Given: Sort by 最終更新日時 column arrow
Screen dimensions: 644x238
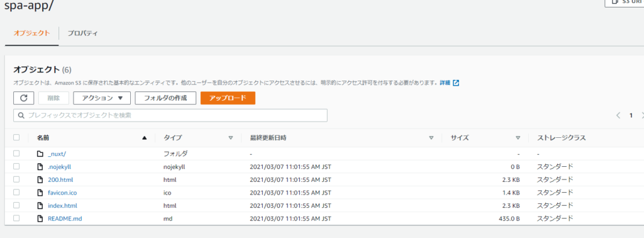Looking at the screenshot, I should [x=431, y=138].
